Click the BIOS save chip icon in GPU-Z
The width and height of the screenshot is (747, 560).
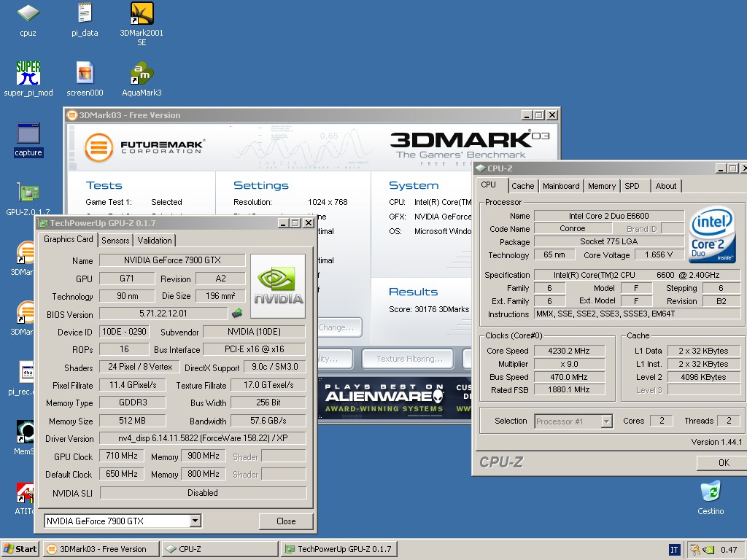click(237, 314)
